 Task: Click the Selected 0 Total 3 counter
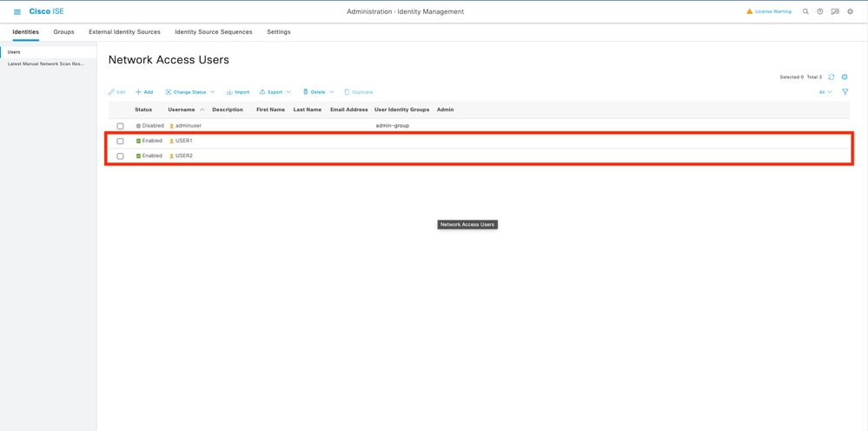[x=800, y=77]
